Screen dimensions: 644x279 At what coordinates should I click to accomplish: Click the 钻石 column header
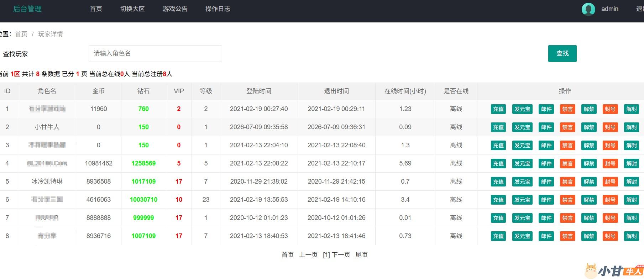[x=143, y=91]
